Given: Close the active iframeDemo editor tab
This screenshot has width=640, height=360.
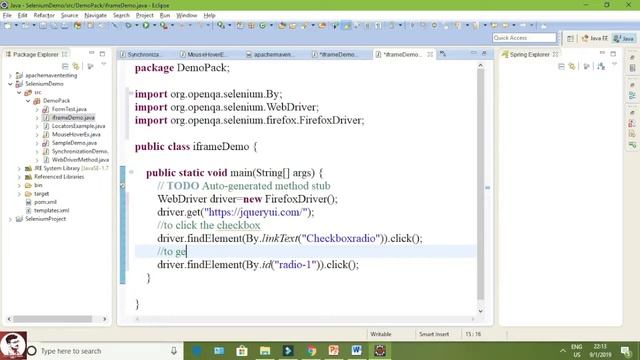Looking at the screenshot, I should [430, 54].
